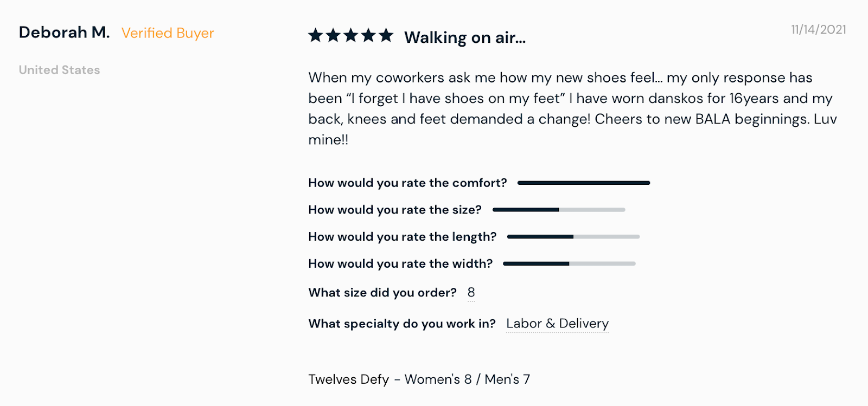
Task: Click the length rating bar
Action: [x=573, y=237]
